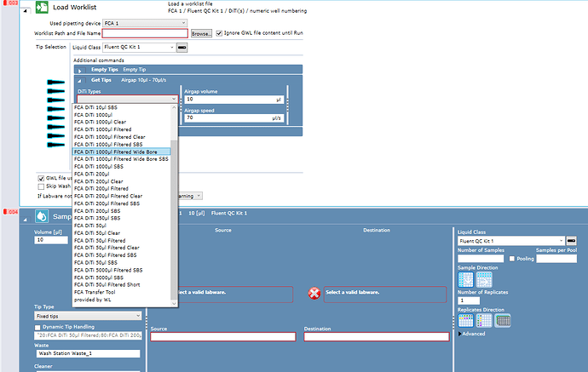Click the Number of Replicates field
This screenshot has width=588, height=372.
click(x=469, y=300)
